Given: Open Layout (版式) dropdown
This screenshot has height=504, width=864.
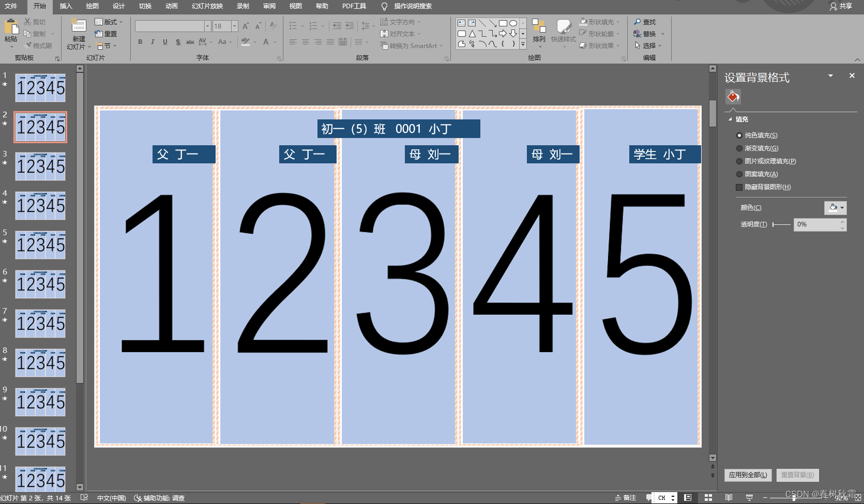Looking at the screenshot, I should point(109,22).
